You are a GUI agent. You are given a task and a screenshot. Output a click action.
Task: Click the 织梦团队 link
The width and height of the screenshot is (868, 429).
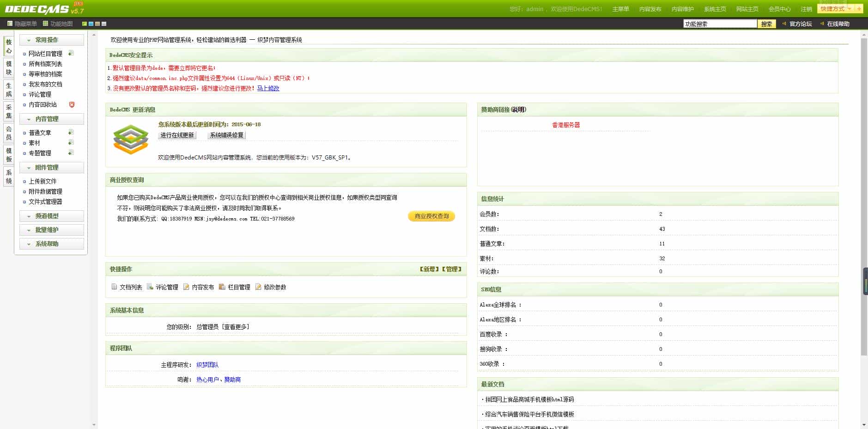coord(207,365)
